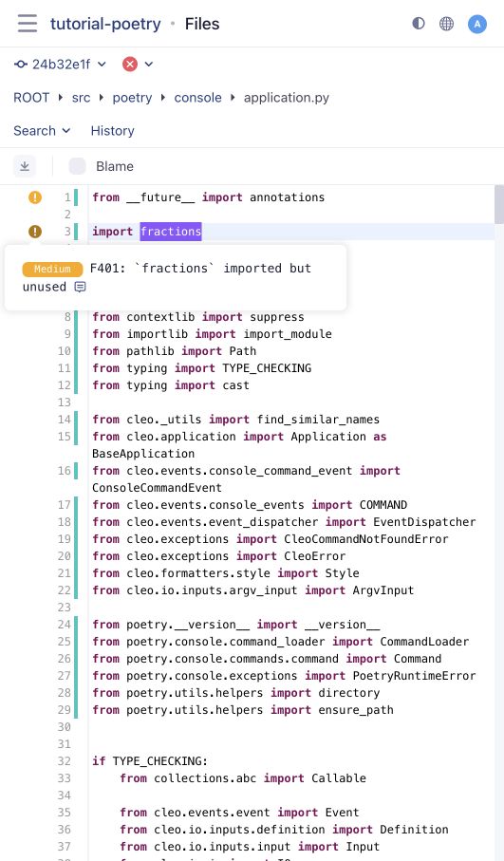Click 'ArgvInput' on line 22
504x861 pixels.
[x=383, y=590]
